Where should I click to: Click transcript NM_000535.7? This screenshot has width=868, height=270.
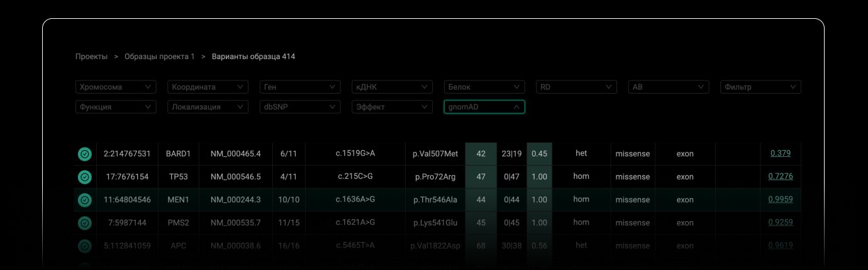pos(235,223)
